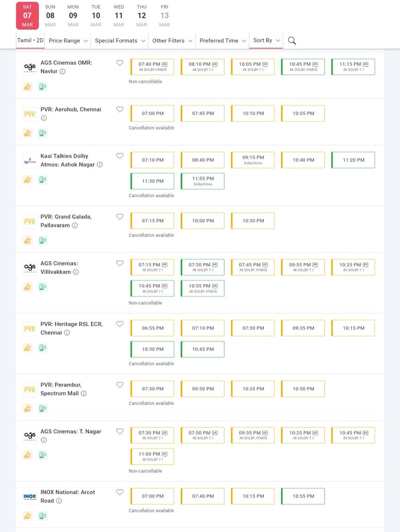Open INOX National: Arcot Road theatre name
Image resolution: width=400 pixels, height=532 pixels.
[67, 496]
